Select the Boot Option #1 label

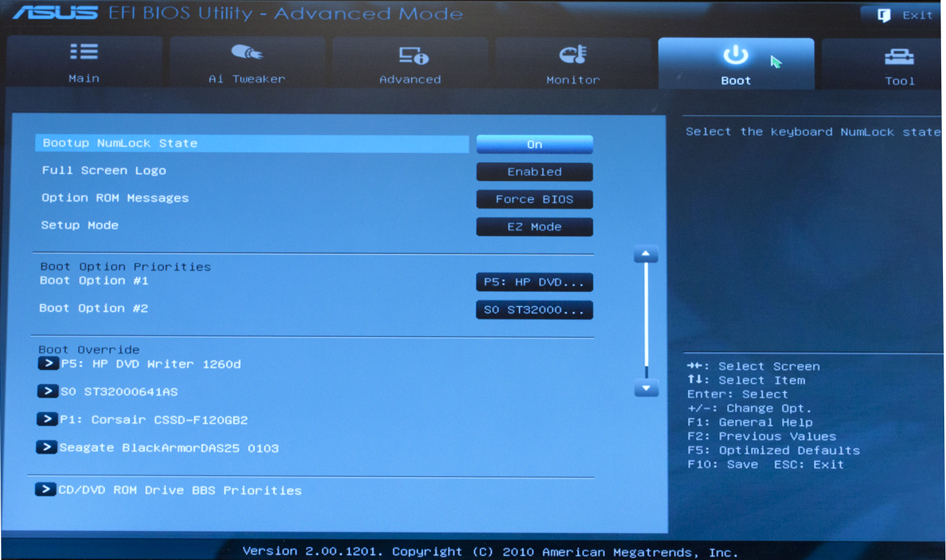[x=94, y=280]
